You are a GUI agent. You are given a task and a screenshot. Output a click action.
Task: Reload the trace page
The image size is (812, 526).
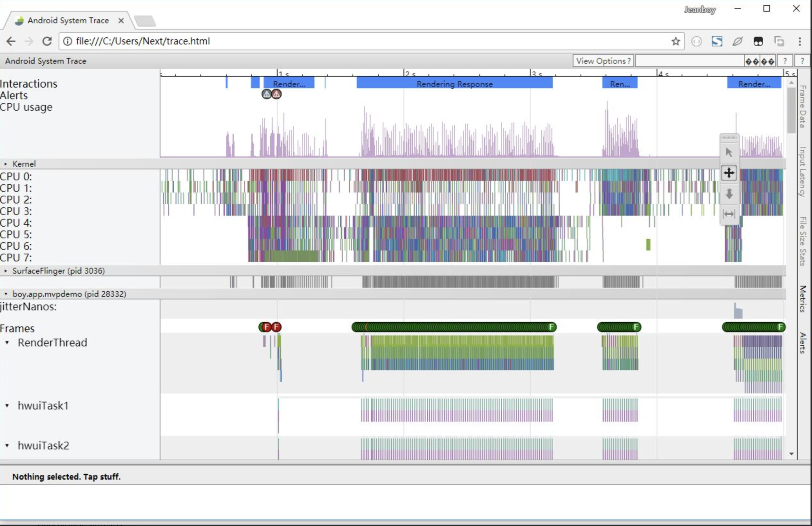pyautogui.click(x=47, y=41)
